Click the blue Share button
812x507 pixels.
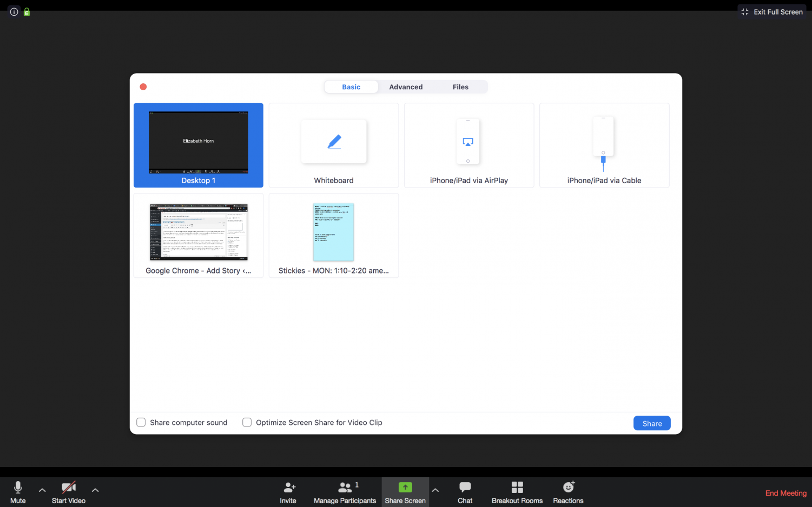coord(652,423)
